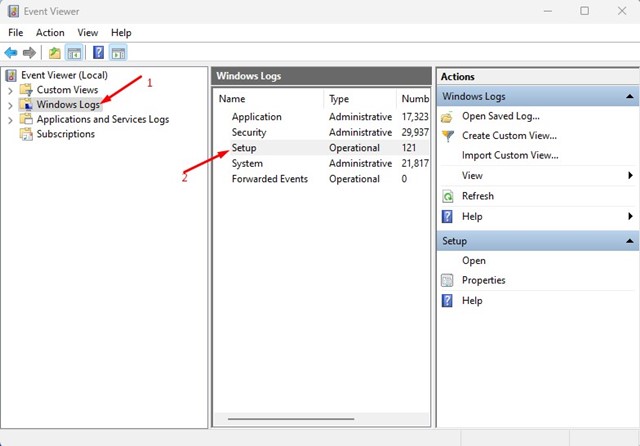Open the View menu in menu bar
Screen dimensions: 640x446
[86, 33]
